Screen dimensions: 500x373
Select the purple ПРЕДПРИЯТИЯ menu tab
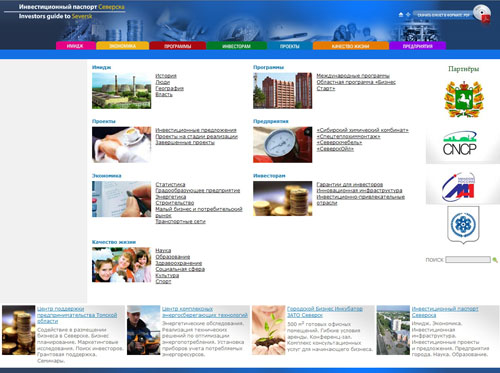point(417,46)
